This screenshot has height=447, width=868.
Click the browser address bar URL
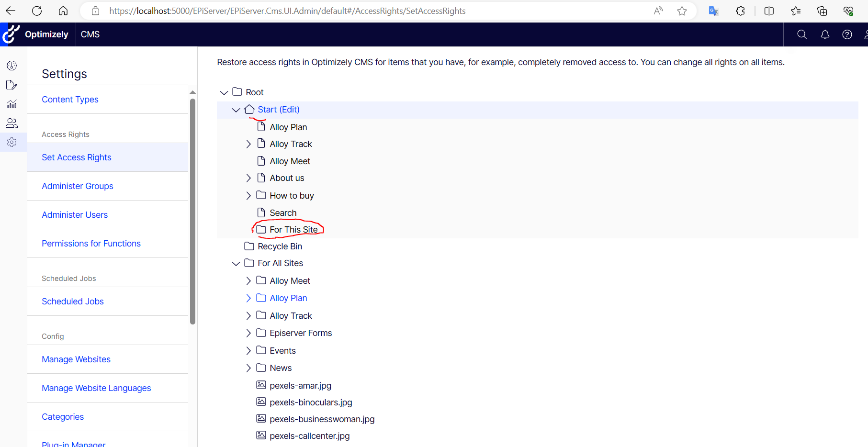287,11
